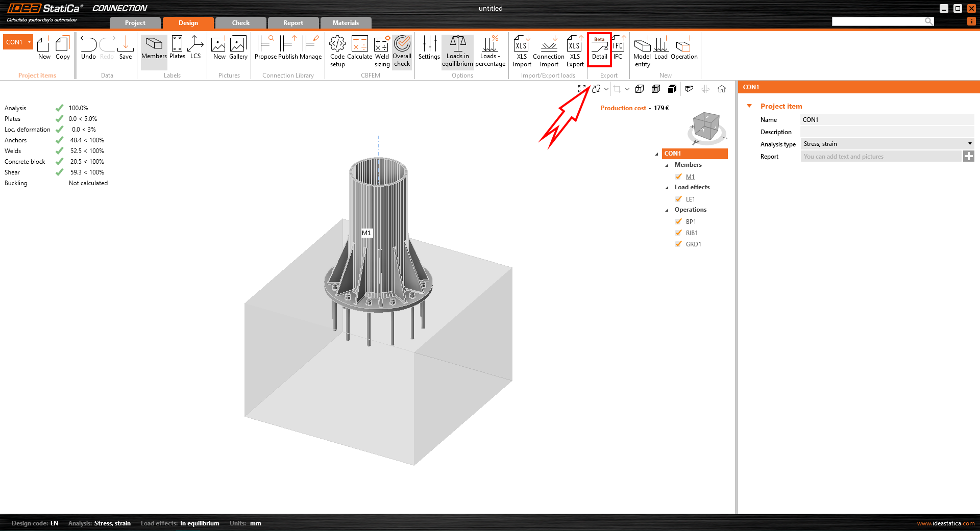Uncheck the BP1 operation checkbox
Image resolution: width=980 pixels, height=531 pixels.
pyautogui.click(x=679, y=221)
